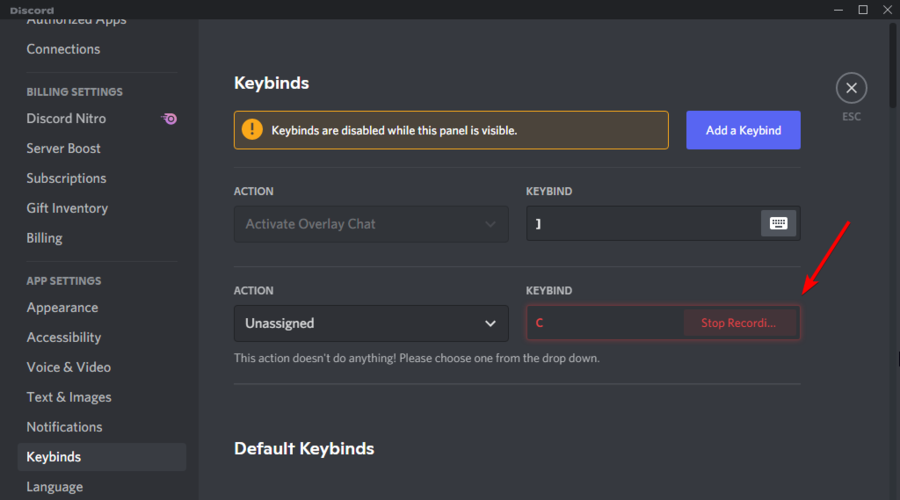900x500 pixels.
Task: Click the Default Keybinds heading
Action: [x=304, y=448]
